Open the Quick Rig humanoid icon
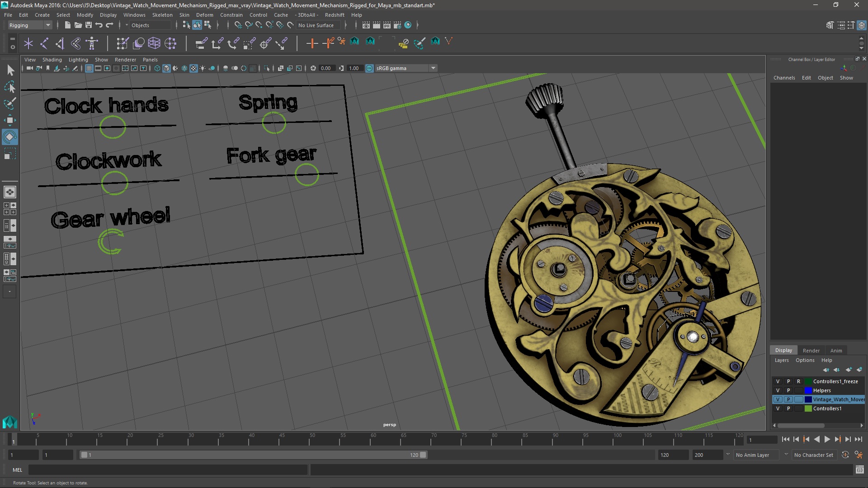868x488 pixels. [x=92, y=43]
